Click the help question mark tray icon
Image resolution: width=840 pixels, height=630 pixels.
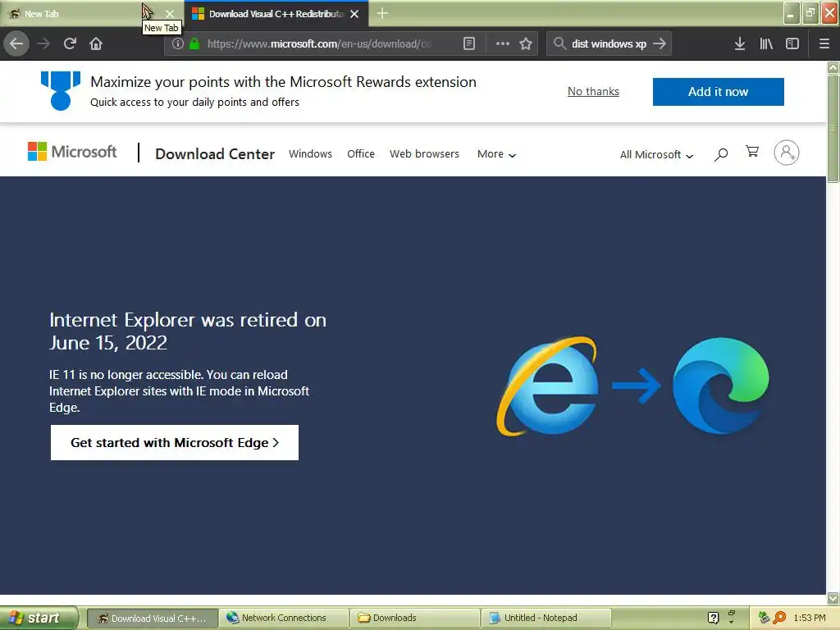tap(713, 618)
